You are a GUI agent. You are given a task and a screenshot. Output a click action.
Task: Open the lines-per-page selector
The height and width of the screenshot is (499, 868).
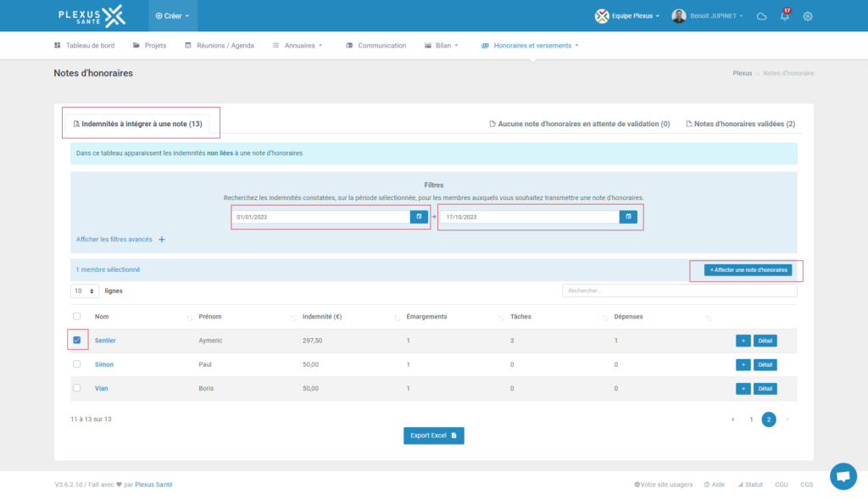point(83,291)
